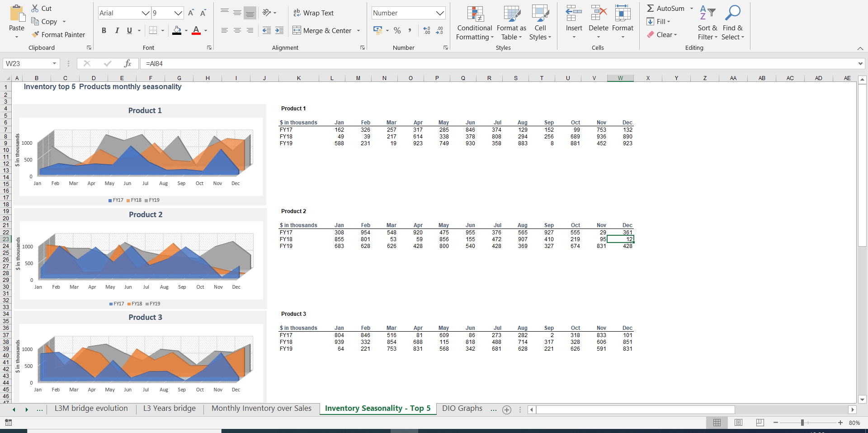
Task: Expand the formula bar
Action: (x=860, y=63)
